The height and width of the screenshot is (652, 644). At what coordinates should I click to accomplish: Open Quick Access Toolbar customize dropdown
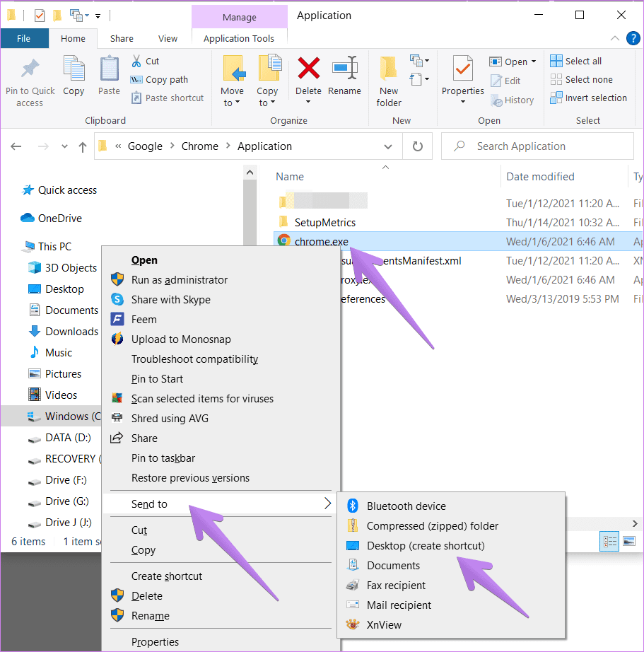[x=98, y=16]
